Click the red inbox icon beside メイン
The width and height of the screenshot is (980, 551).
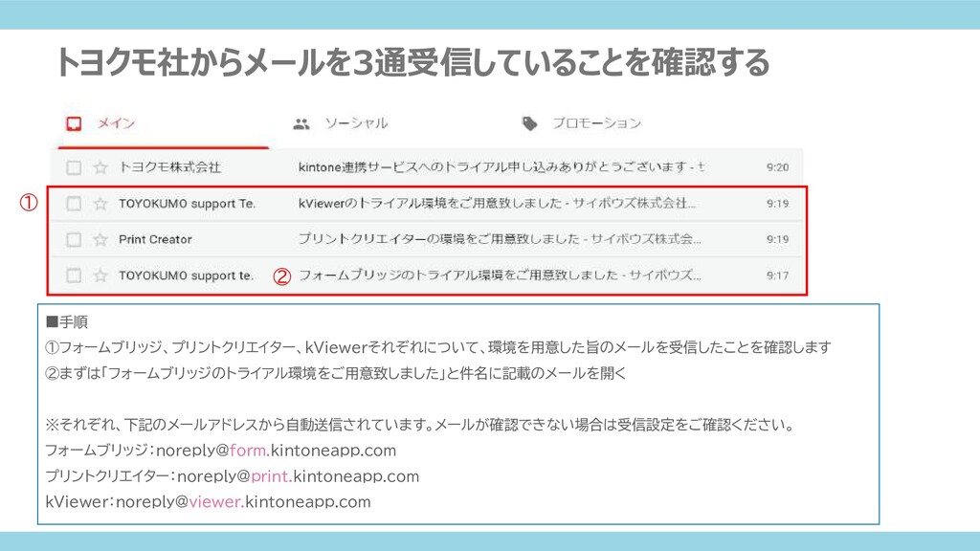74,123
